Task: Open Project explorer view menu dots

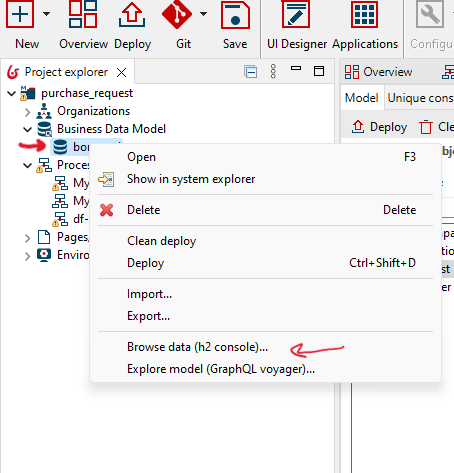Action: coord(273,71)
